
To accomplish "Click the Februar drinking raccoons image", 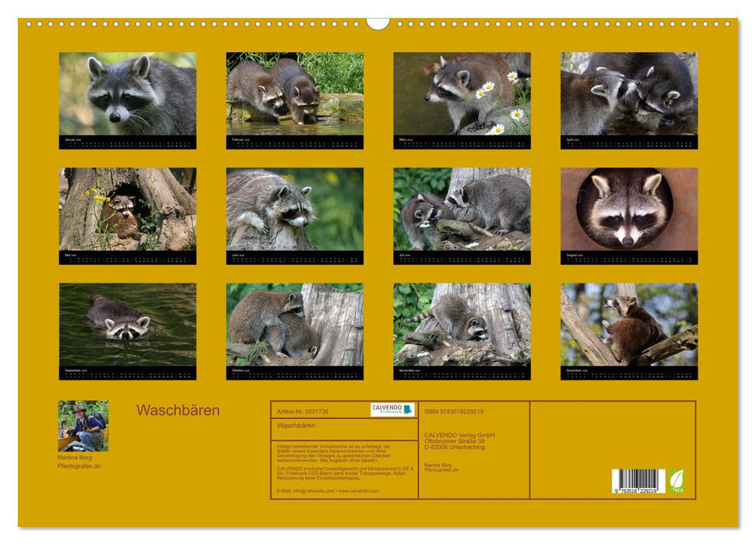I will pyautogui.click(x=292, y=92).
